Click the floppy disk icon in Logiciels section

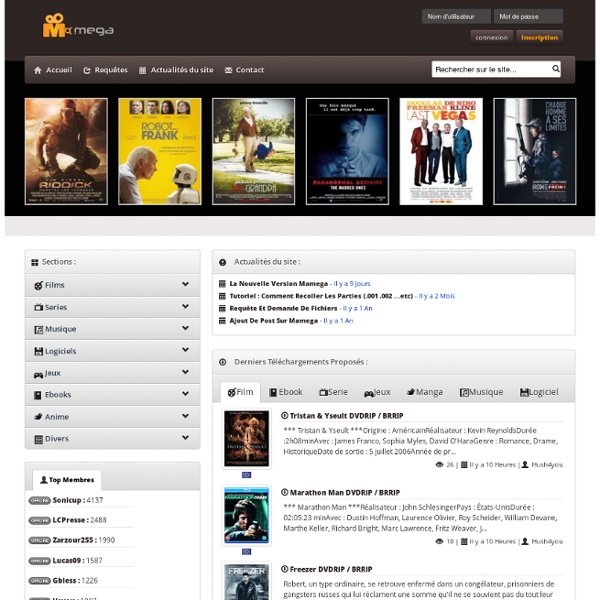38,351
